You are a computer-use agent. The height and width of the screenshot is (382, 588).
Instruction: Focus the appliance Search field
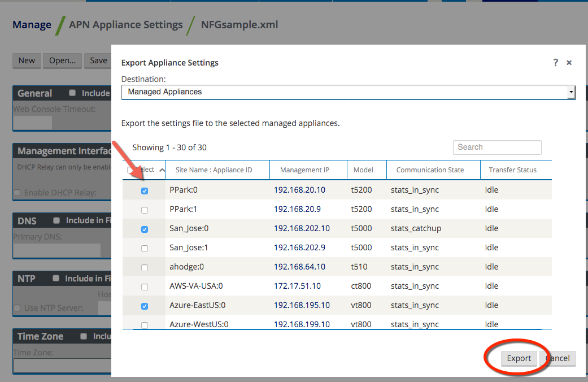point(497,147)
